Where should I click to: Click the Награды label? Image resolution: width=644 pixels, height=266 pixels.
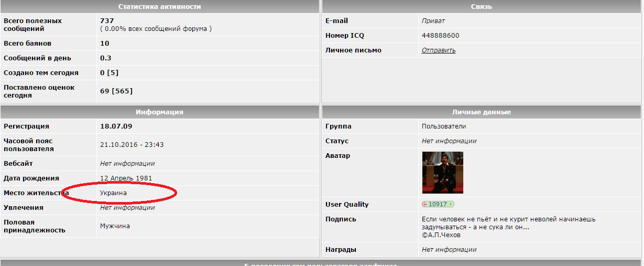[x=341, y=250]
